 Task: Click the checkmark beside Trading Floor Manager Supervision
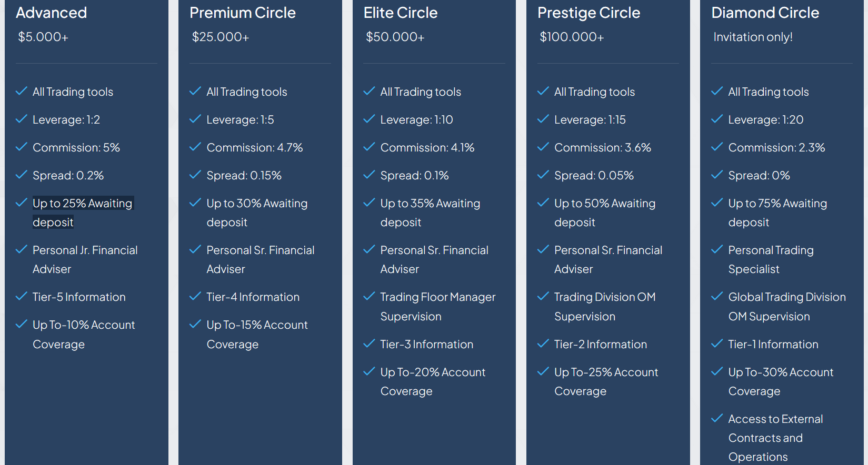[369, 296]
